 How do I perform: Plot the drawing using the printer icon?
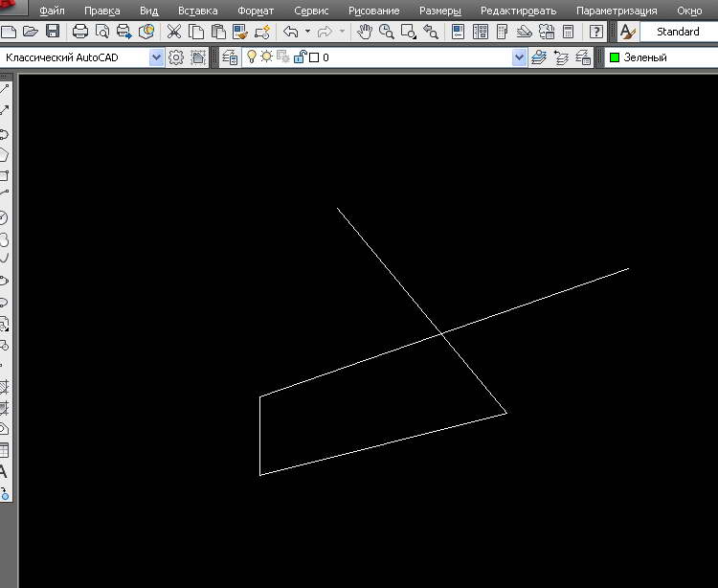coord(80,32)
